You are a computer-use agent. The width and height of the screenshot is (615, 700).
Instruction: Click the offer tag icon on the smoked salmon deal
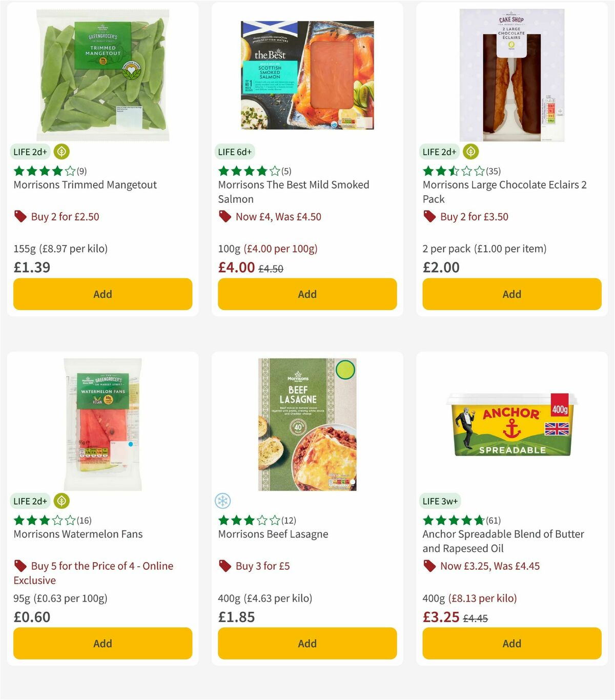[224, 216]
